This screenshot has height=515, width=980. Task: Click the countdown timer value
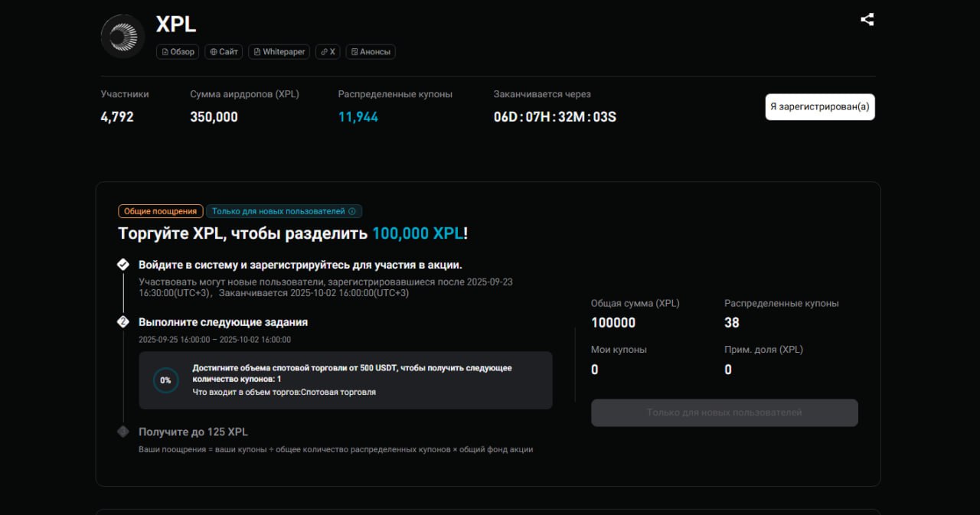pos(554,117)
